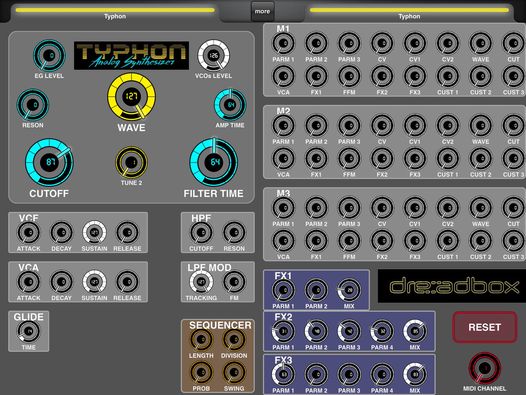526x395 pixels.
Task: Select the AMP TIME knob
Action: click(230, 105)
